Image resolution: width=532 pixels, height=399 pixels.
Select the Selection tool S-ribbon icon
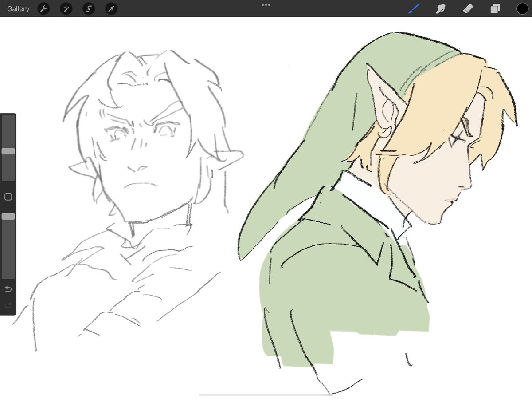89,8
